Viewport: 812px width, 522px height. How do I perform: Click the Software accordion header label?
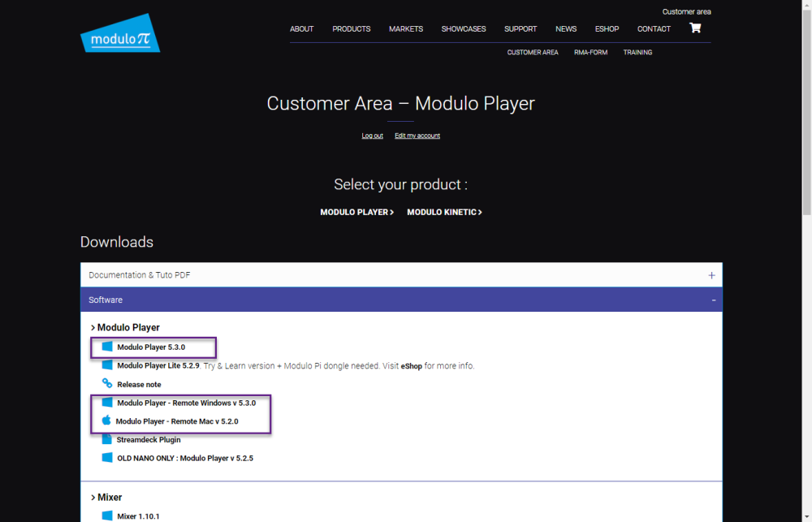click(106, 300)
